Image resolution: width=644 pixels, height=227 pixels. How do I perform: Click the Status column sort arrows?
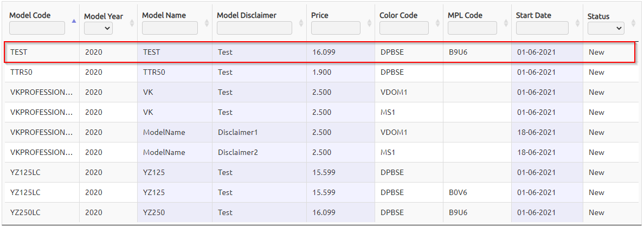point(633,23)
